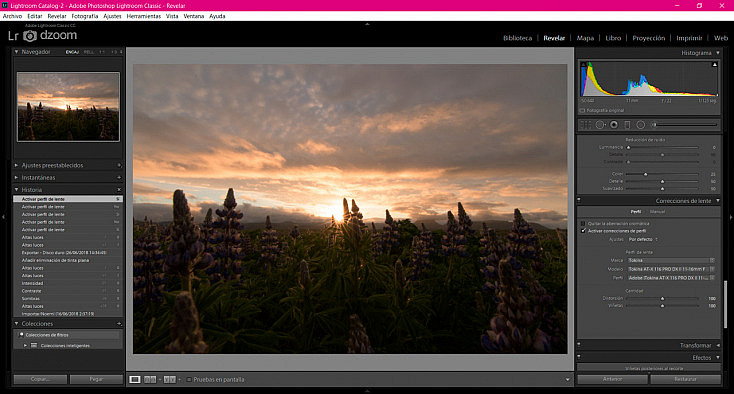Viewport: 734px width, 394px height.
Task: Collapse the Efectos panel
Action: coord(718,358)
